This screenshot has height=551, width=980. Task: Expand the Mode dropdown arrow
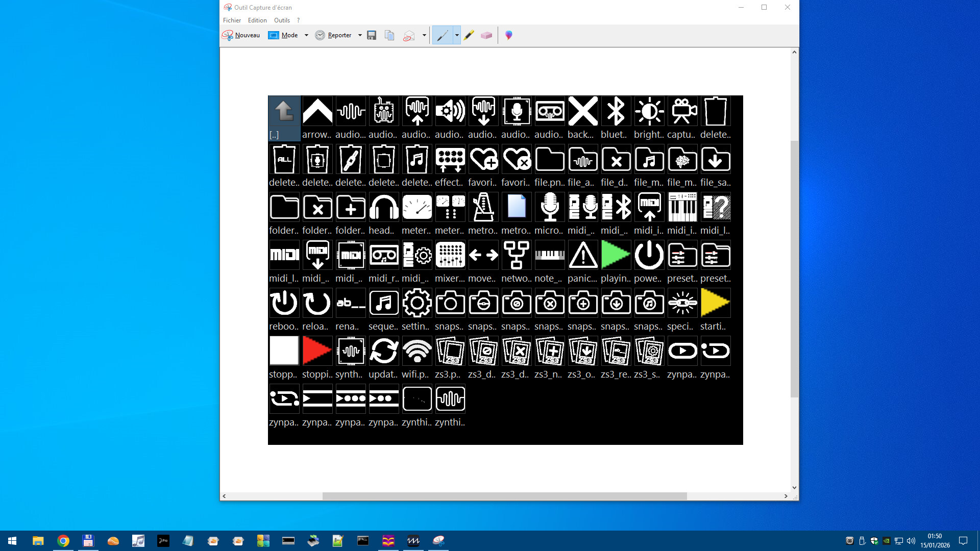coord(306,35)
